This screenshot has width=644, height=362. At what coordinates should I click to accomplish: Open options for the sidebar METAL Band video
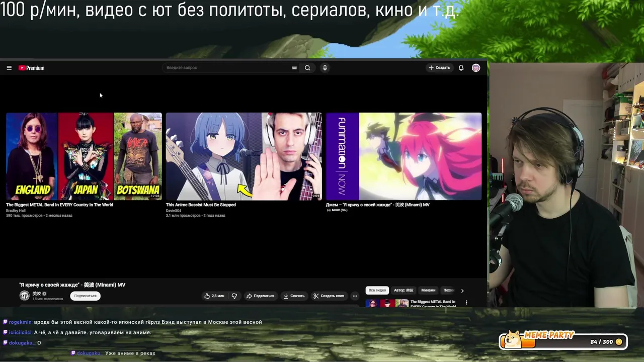coord(466,302)
